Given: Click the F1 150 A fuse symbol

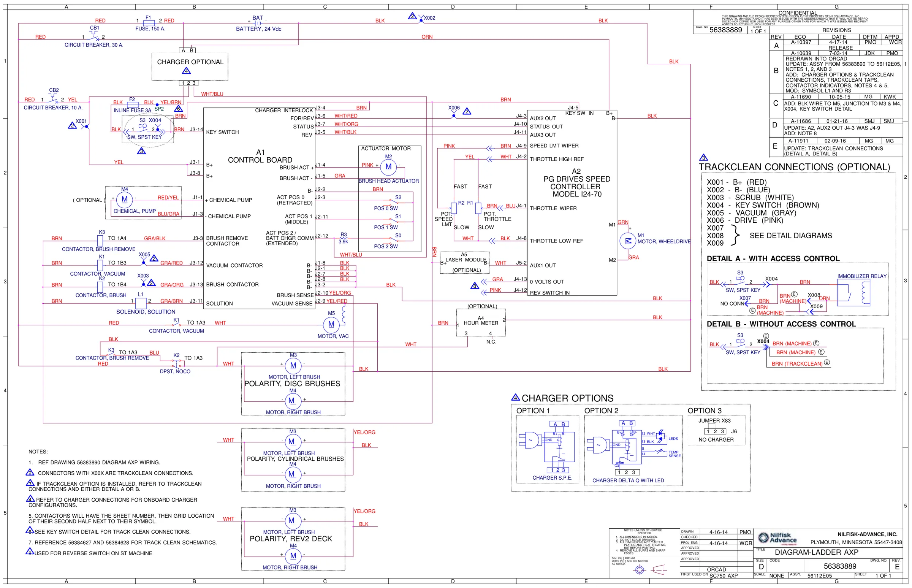Looking at the screenshot, I should coord(149,23).
